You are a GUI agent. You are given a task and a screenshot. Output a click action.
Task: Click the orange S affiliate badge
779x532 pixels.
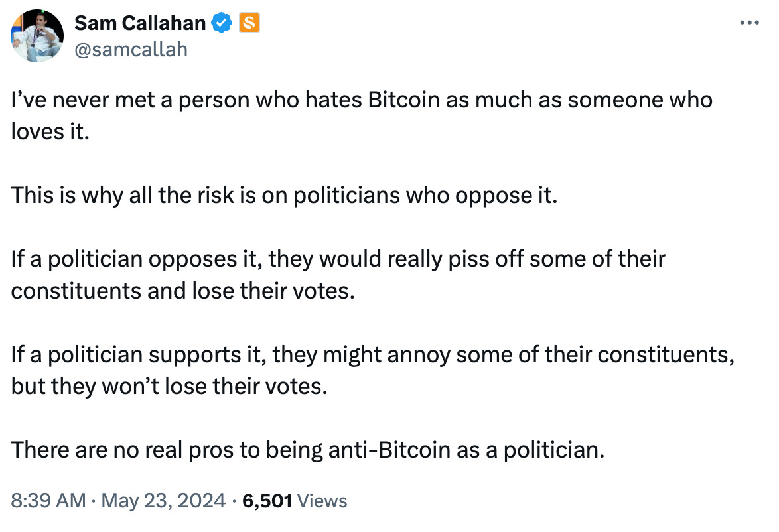point(250,23)
